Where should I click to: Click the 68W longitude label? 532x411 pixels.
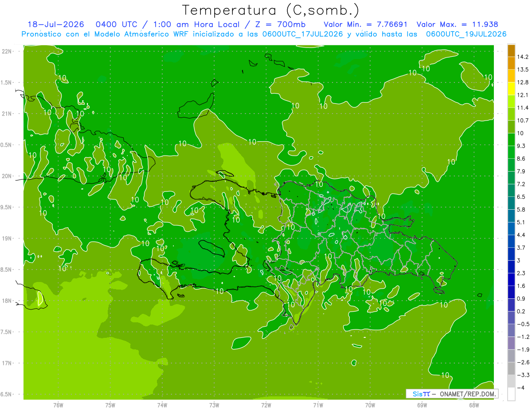coord(473,405)
